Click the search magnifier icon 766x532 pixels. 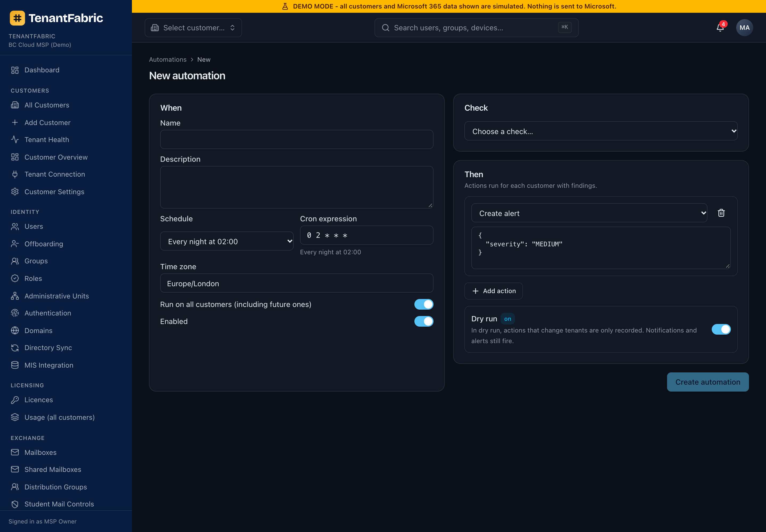point(385,28)
